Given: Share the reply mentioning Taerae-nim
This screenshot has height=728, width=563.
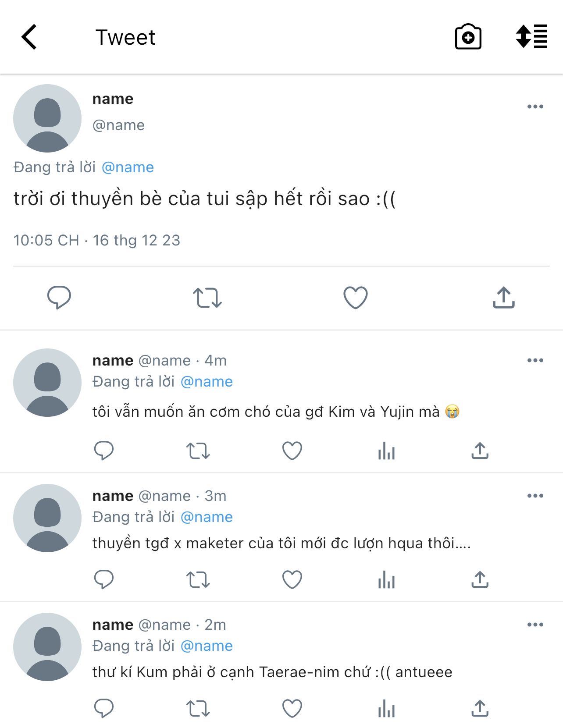Looking at the screenshot, I should (480, 708).
